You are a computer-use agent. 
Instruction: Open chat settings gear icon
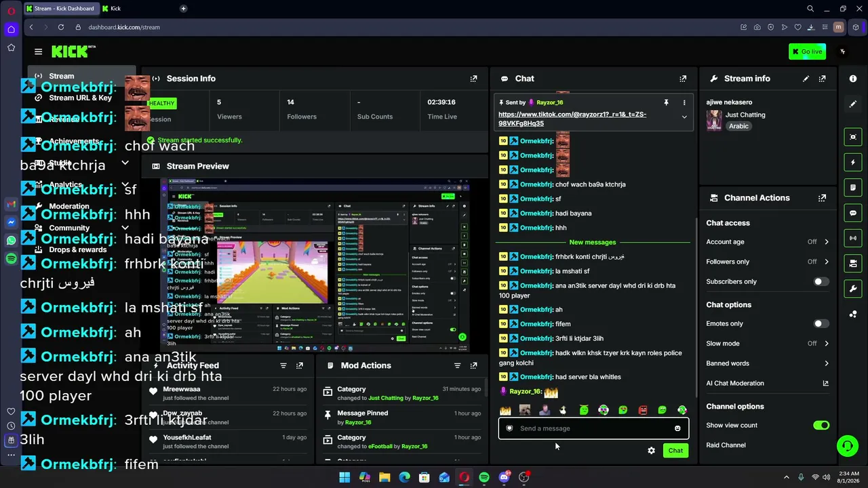652,451
